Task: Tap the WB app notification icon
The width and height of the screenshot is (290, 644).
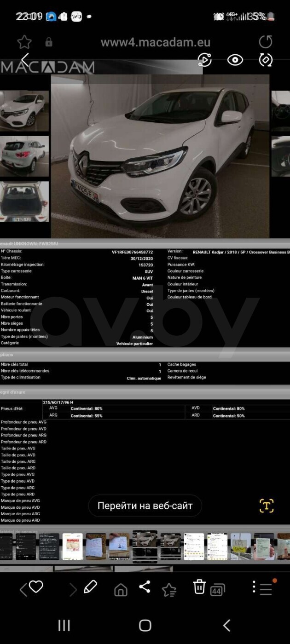Action: point(76,16)
